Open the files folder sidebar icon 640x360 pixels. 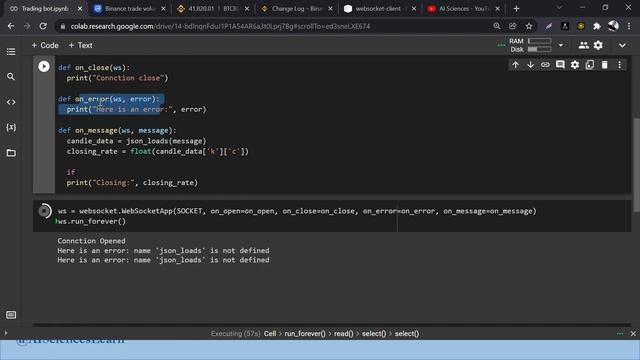(11, 153)
